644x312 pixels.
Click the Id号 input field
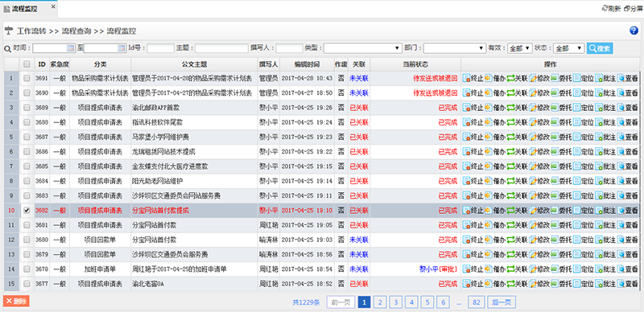click(160, 48)
